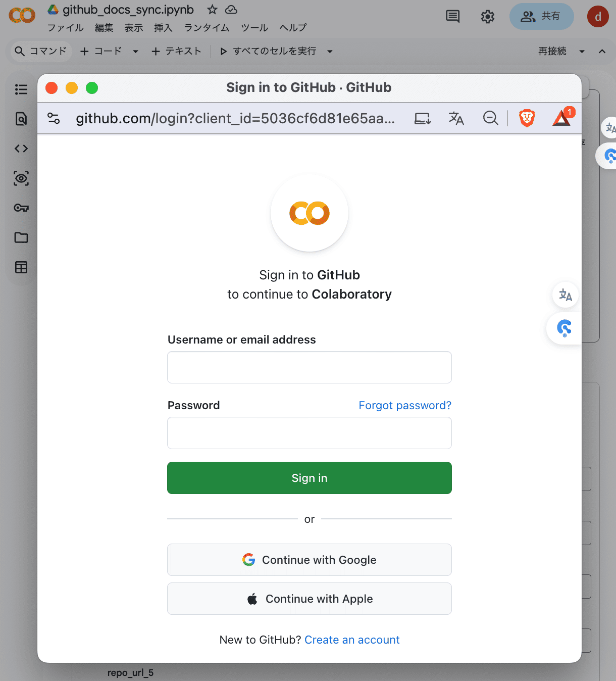
Task: Open the table of contents sidebar panel
Action: [21, 88]
